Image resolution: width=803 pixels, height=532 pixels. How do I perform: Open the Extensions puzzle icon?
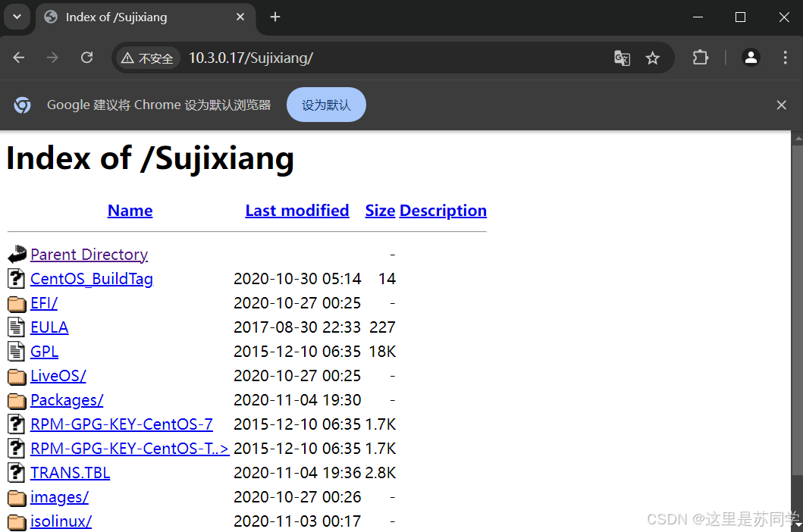701,58
